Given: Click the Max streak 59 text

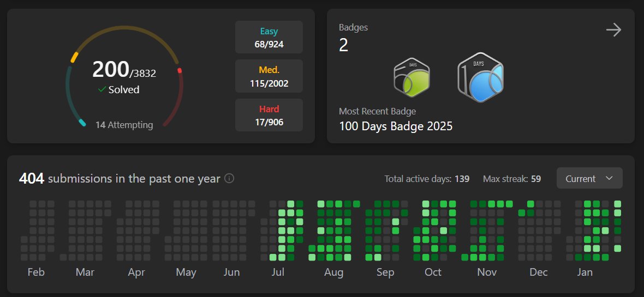Looking at the screenshot, I should [512, 179].
